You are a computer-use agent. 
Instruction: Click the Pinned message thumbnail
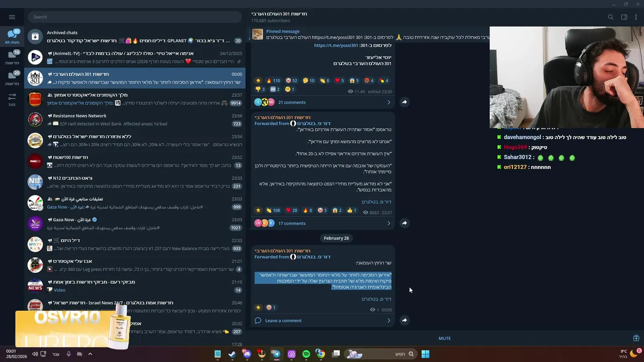tap(258, 34)
